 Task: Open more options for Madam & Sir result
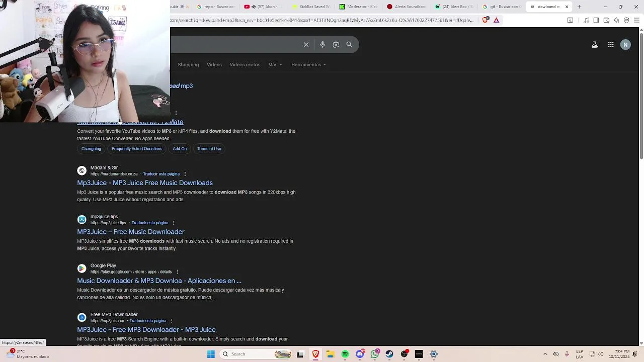point(185,174)
